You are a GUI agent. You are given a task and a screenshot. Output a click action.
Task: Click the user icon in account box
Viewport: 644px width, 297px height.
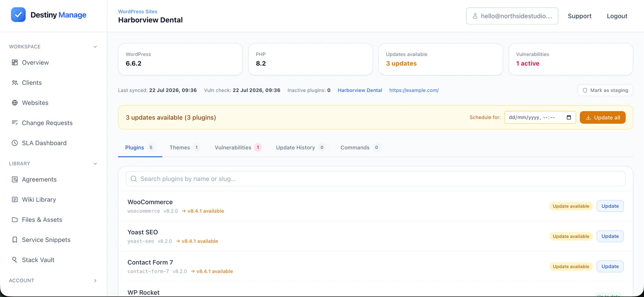475,16
